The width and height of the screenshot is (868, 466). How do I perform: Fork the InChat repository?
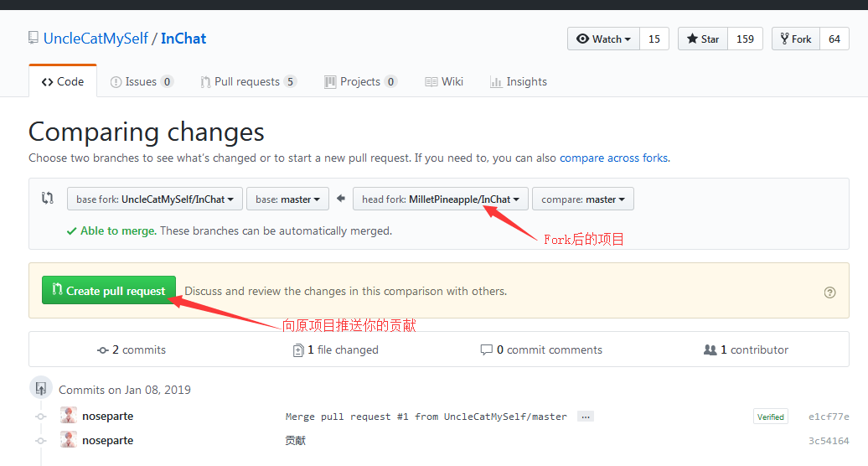[x=796, y=39]
